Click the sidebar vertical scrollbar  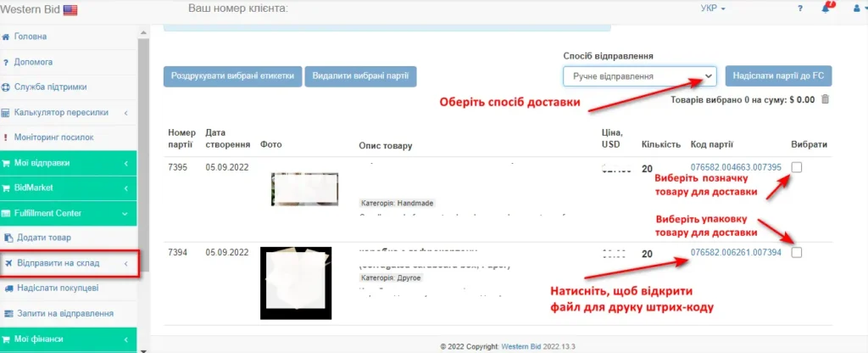point(144,188)
